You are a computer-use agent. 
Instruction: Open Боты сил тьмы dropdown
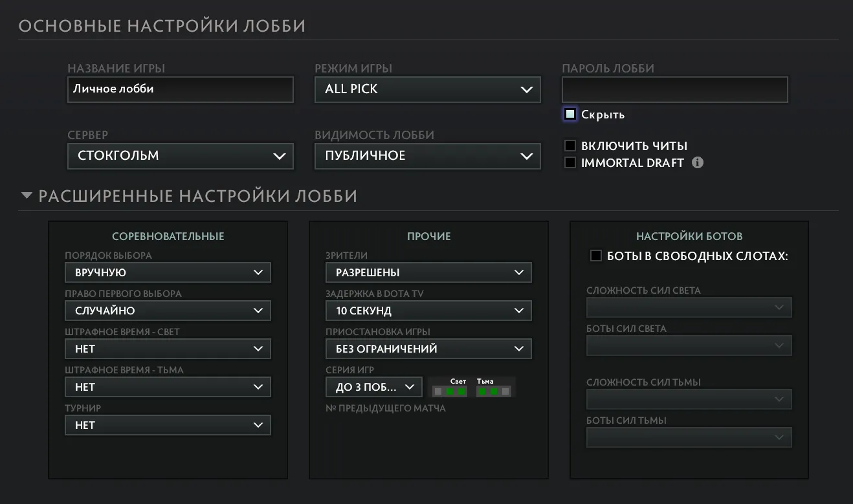tap(689, 438)
